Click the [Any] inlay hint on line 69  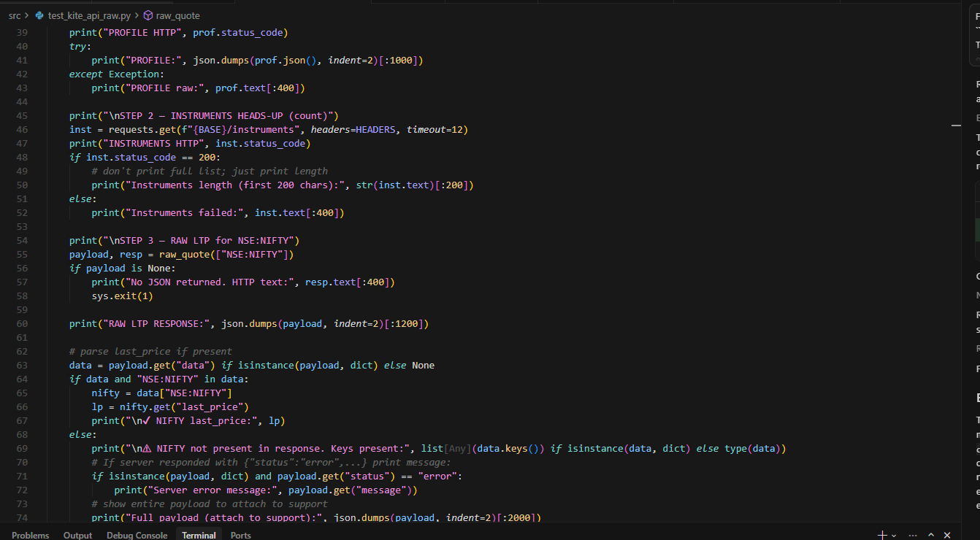458,448
